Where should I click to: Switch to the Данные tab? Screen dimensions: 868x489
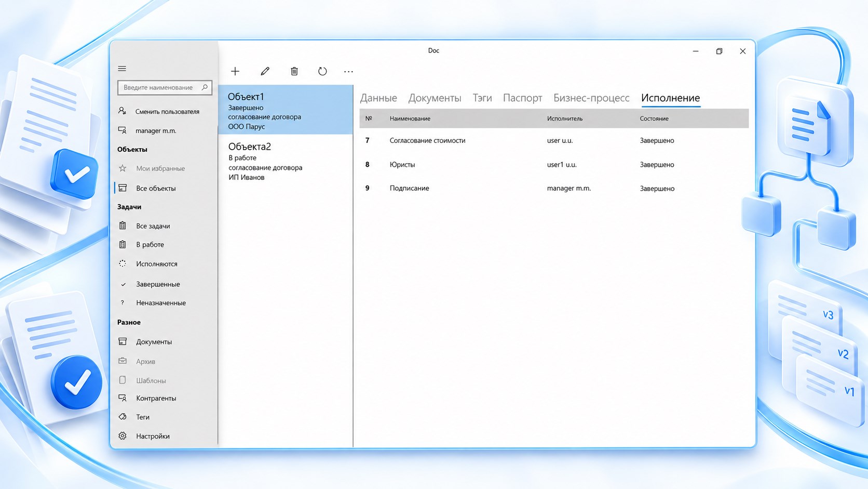(x=378, y=98)
